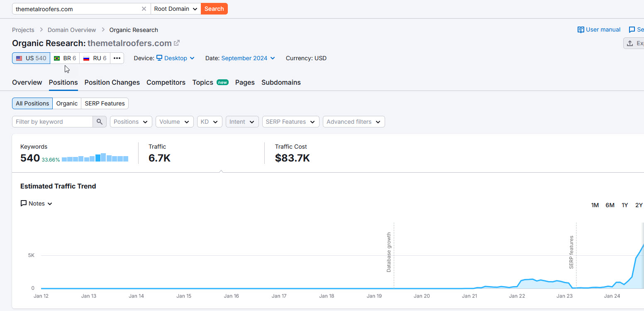The height and width of the screenshot is (311, 644).
Task: Click the Jan 24 axis label
Action: point(612,296)
